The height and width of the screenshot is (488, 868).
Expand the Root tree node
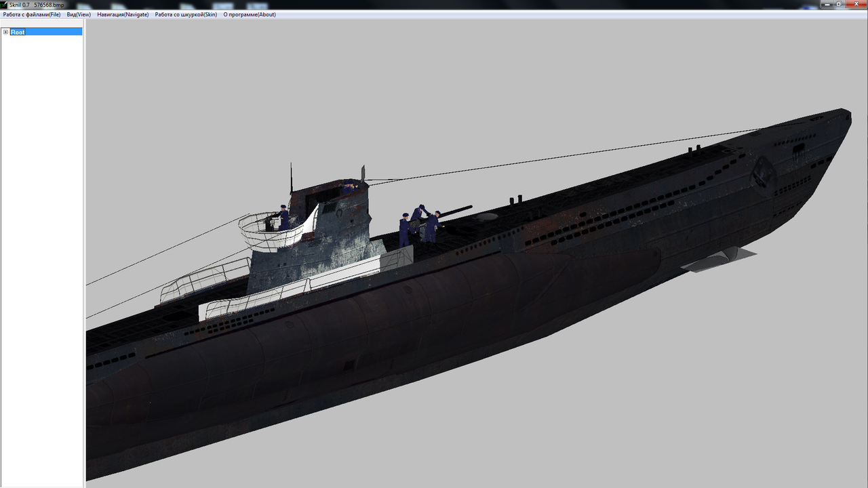pyautogui.click(x=5, y=32)
